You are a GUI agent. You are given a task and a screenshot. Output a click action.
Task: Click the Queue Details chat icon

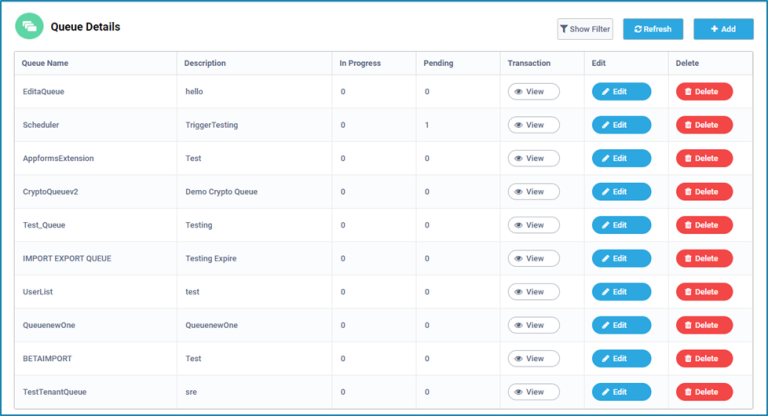[29, 27]
